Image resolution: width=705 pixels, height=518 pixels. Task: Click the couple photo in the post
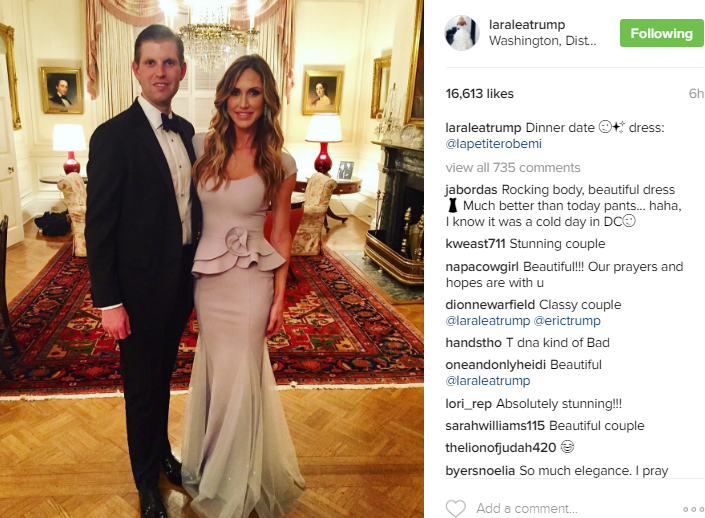point(212,259)
